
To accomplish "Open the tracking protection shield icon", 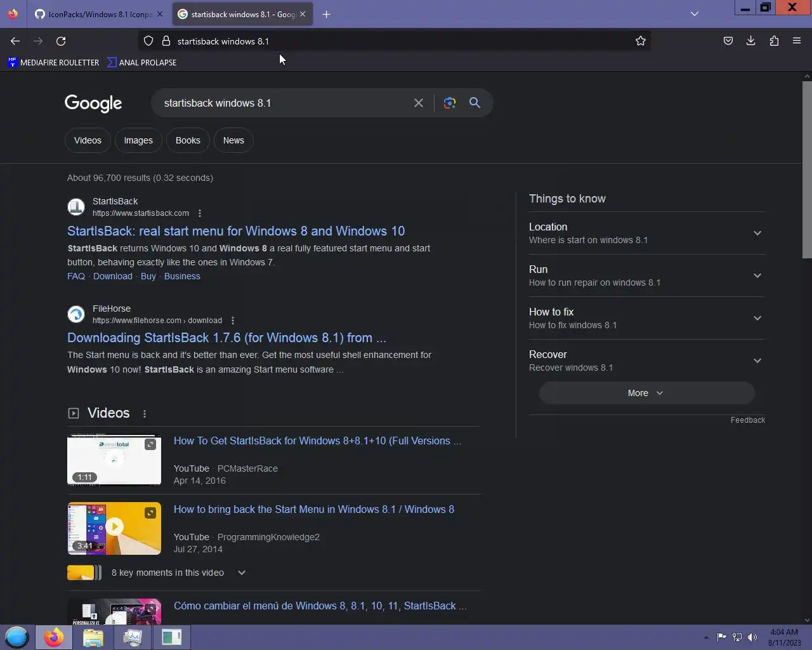I will [x=148, y=41].
